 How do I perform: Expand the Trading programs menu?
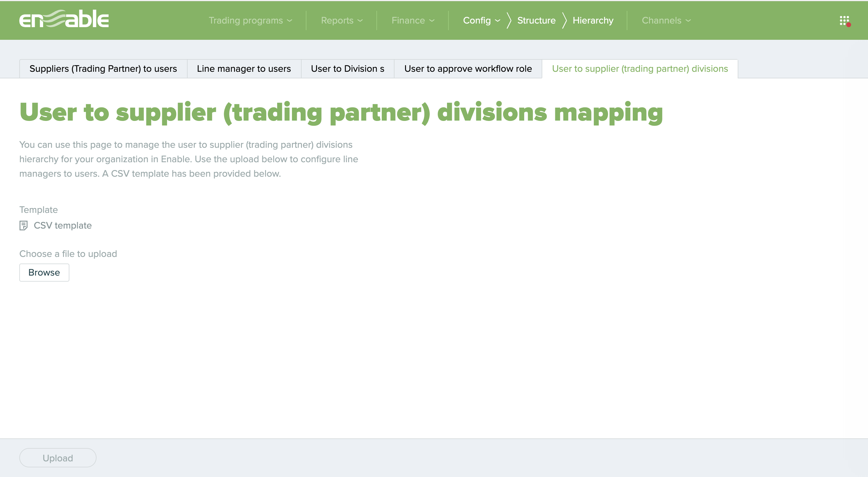250,21
